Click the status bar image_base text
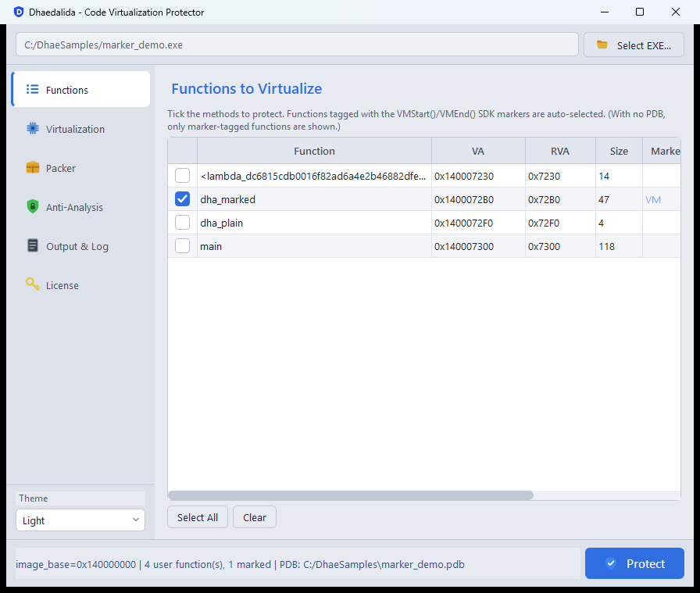The height and width of the screenshot is (593, 700). [240, 564]
